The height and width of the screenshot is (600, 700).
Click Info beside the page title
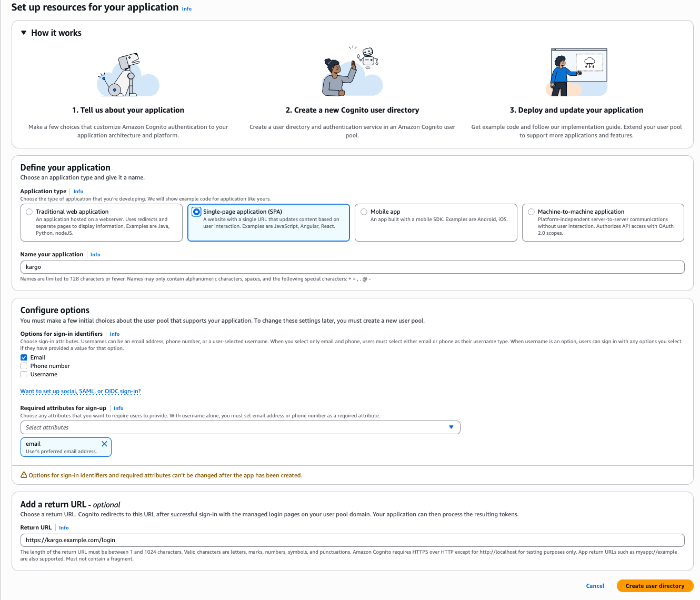pos(186,9)
